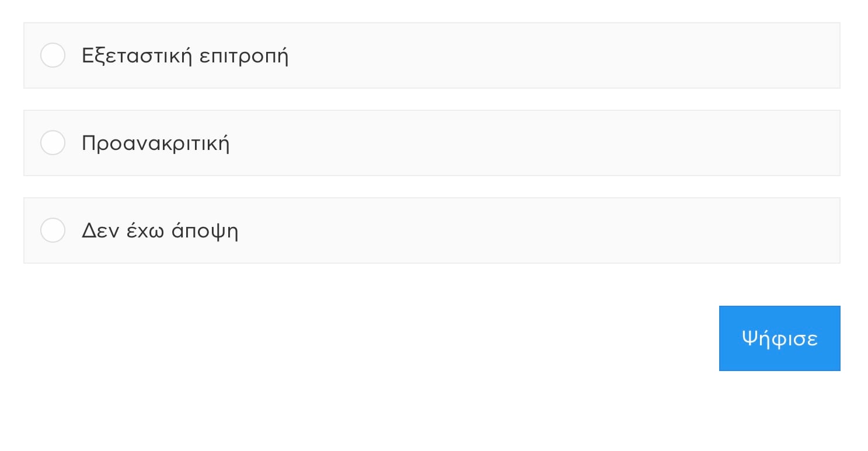This screenshot has width=868, height=451.
Task: Click the Προανακριτική label text
Action: click(155, 143)
